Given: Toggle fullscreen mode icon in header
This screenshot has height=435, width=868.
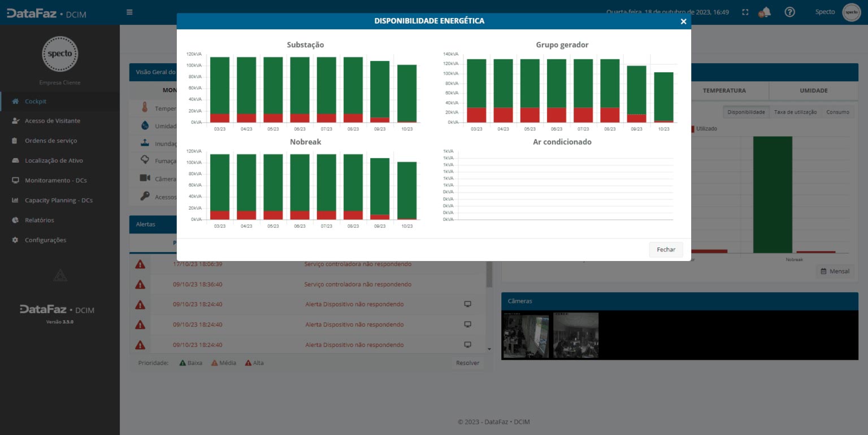Looking at the screenshot, I should (x=745, y=12).
